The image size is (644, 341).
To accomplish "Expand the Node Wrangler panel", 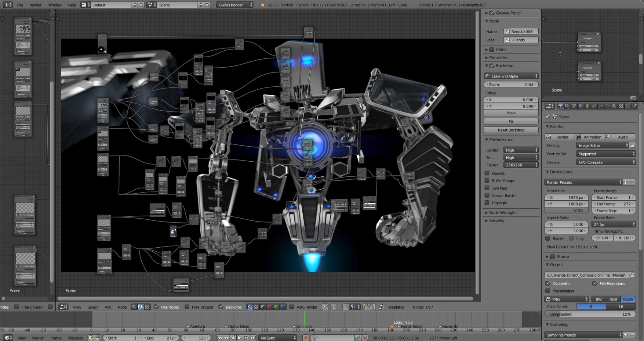I will pyautogui.click(x=503, y=212).
